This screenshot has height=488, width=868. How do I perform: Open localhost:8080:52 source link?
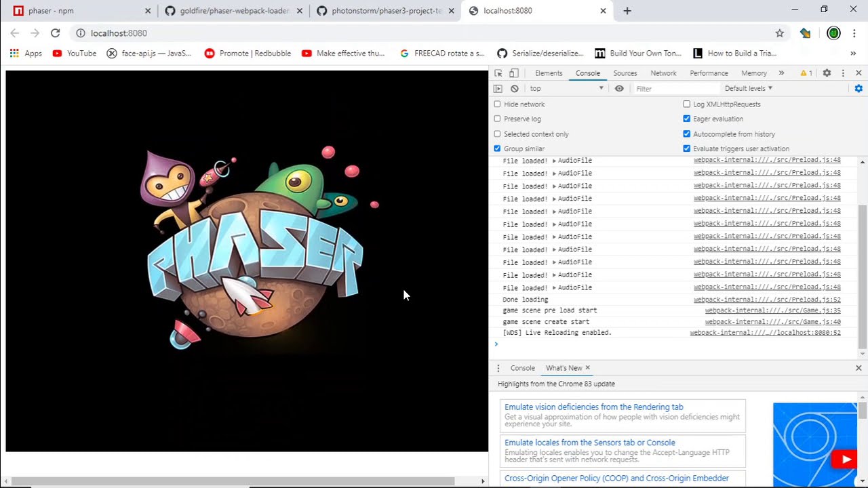coord(765,333)
